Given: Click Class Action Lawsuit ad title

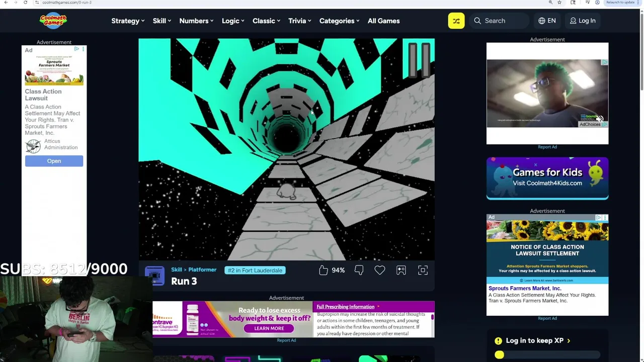Looking at the screenshot, I should pyautogui.click(x=43, y=95).
